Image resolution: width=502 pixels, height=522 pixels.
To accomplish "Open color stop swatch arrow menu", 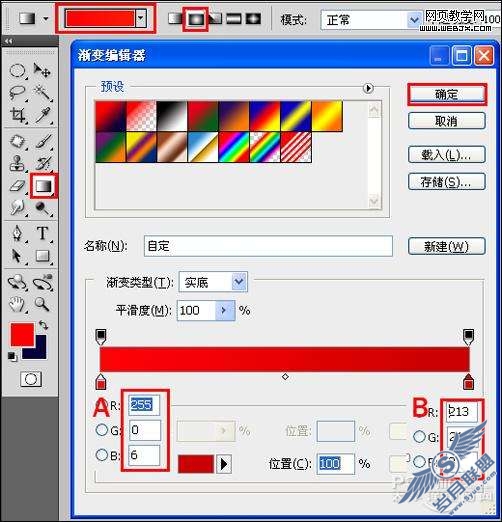I will click(x=224, y=464).
